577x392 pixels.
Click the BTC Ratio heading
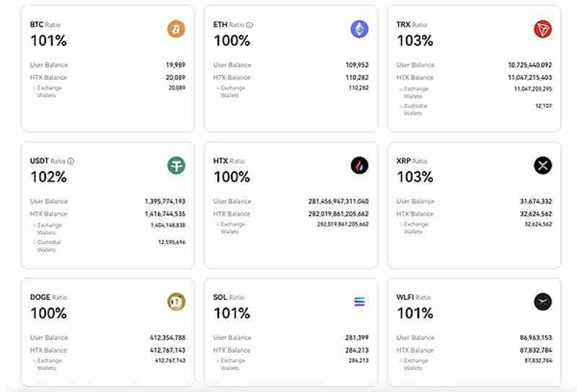click(x=47, y=24)
